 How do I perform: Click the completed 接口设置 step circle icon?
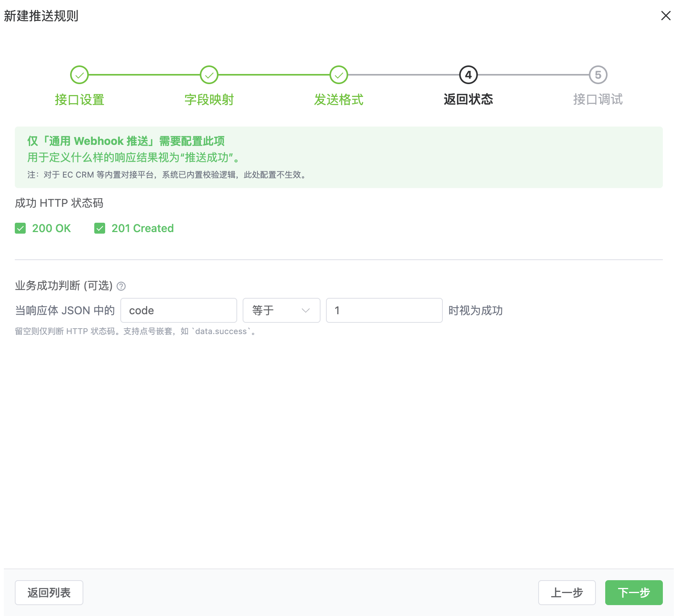point(79,75)
